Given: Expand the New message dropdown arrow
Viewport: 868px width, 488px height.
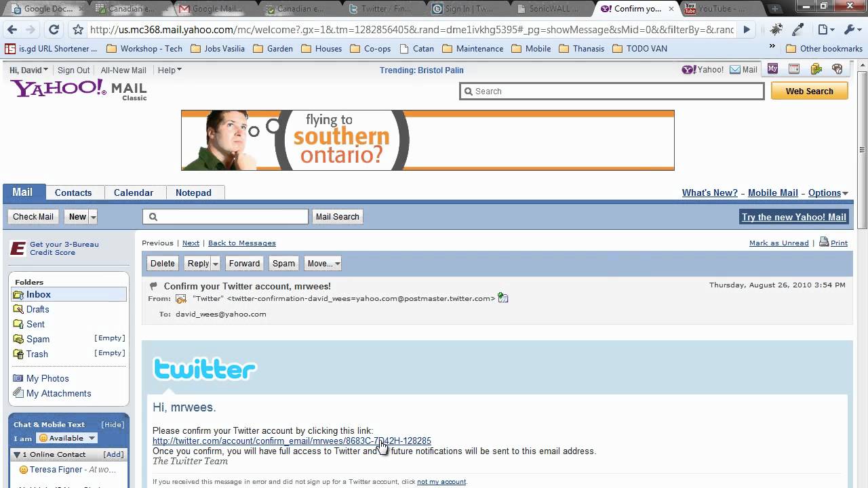Looking at the screenshot, I should (x=93, y=217).
